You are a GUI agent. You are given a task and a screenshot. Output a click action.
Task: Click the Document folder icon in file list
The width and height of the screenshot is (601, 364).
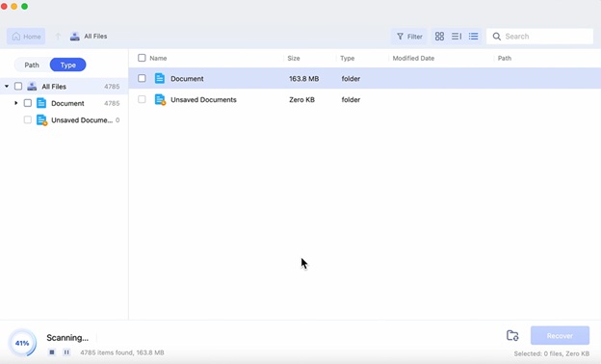pos(160,79)
